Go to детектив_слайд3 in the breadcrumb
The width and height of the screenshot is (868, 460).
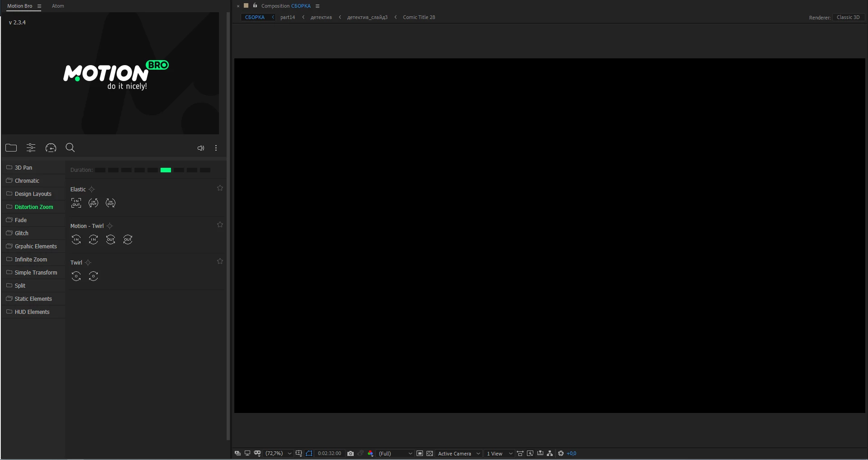click(367, 17)
